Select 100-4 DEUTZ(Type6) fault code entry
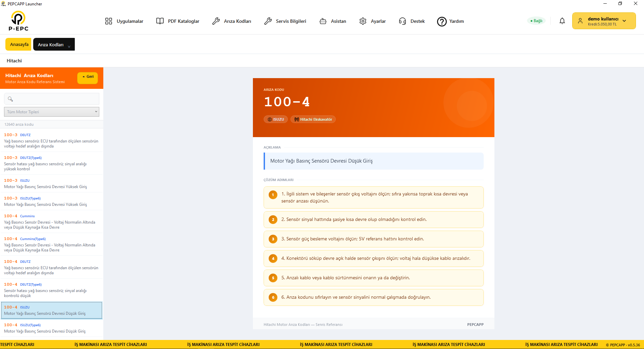Image resolution: width=644 pixels, height=349 pixels. 52,290
